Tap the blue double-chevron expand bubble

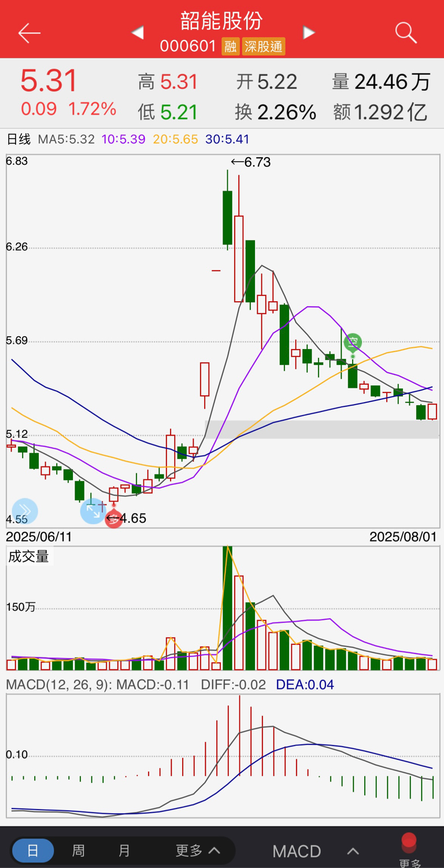[25, 511]
